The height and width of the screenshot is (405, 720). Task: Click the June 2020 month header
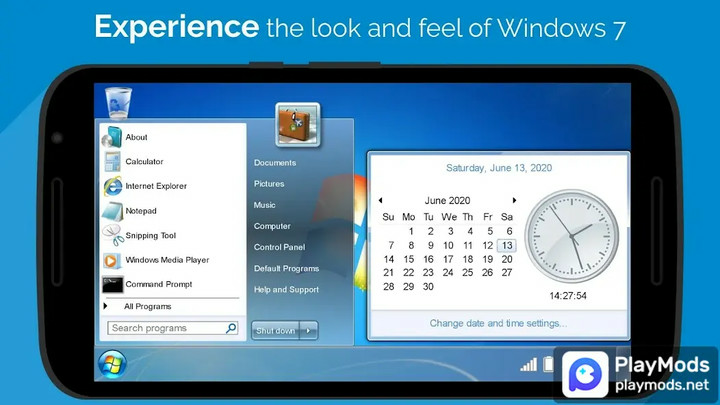point(447,200)
